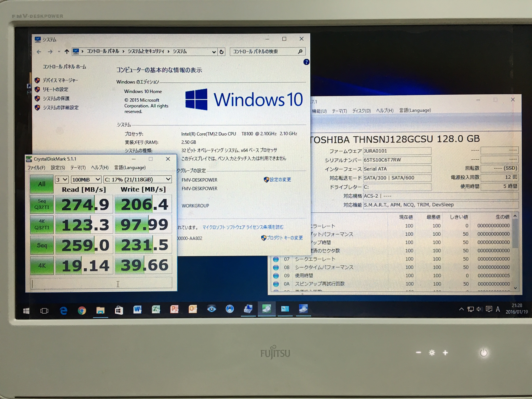Go forward in the System window
The width and height of the screenshot is (532, 399).
pos(50,52)
